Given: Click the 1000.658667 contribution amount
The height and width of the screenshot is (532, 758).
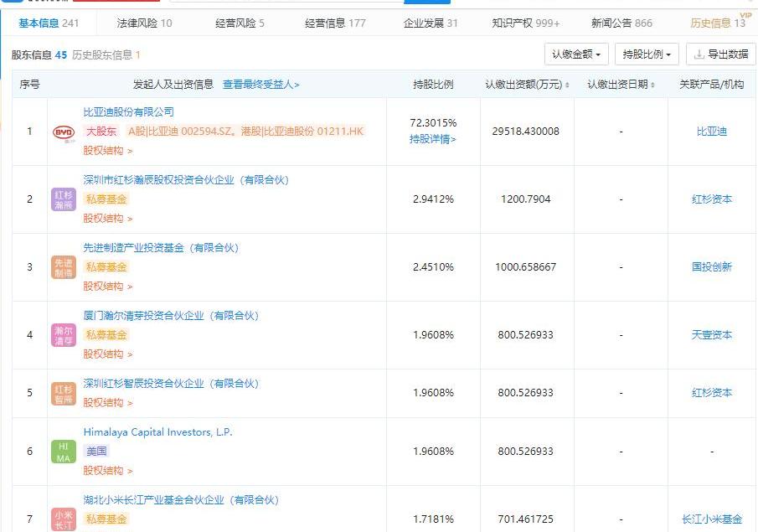Looking at the screenshot, I should [x=525, y=267].
